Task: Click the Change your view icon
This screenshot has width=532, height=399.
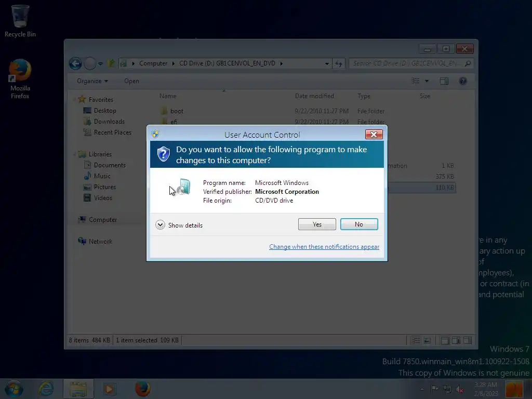Action: [x=415, y=81]
